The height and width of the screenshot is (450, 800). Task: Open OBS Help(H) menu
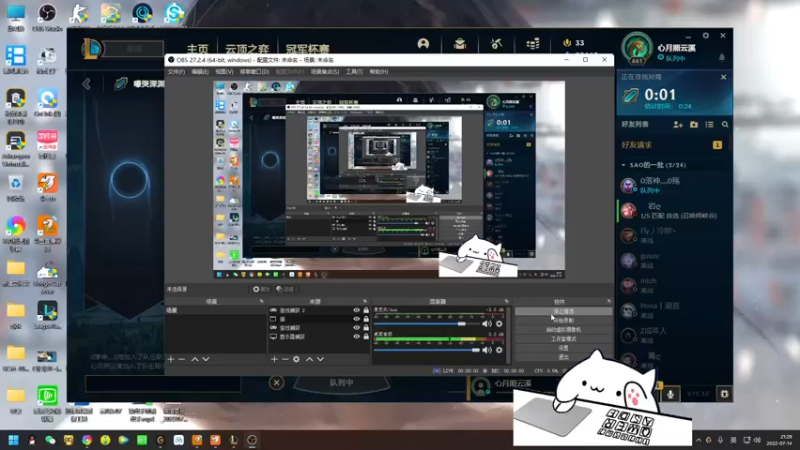pyautogui.click(x=379, y=72)
